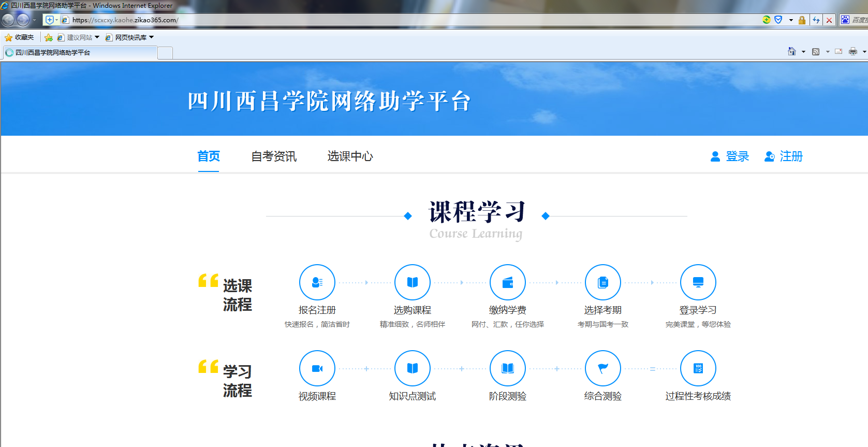Viewport: 868px width, 447px height.
Task: Select the 四川西昌学院网络助学平台 browser tab
Action: [80, 52]
